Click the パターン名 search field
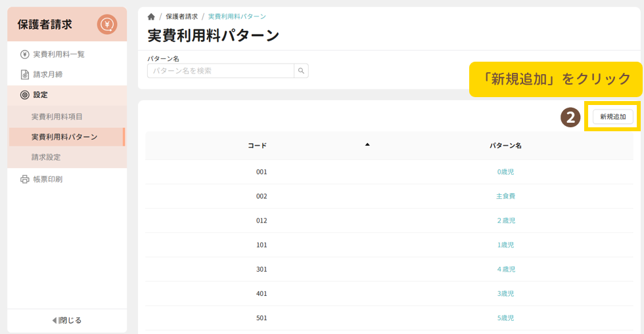The image size is (644, 334). point(220,71)
